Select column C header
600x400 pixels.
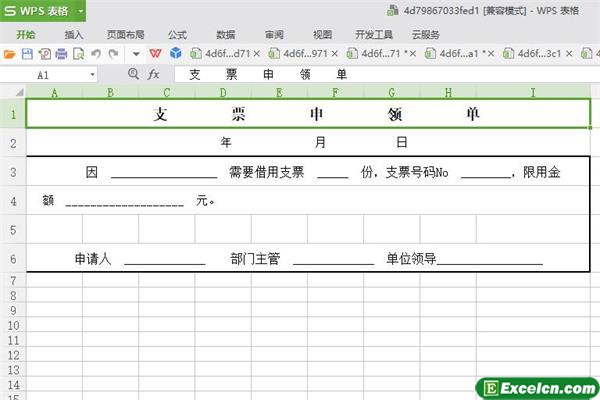point(167,93)
